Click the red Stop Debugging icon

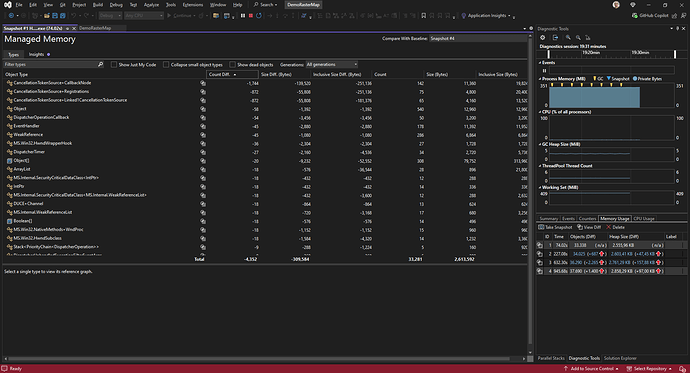pyautogui.click(x=251, y=15)
